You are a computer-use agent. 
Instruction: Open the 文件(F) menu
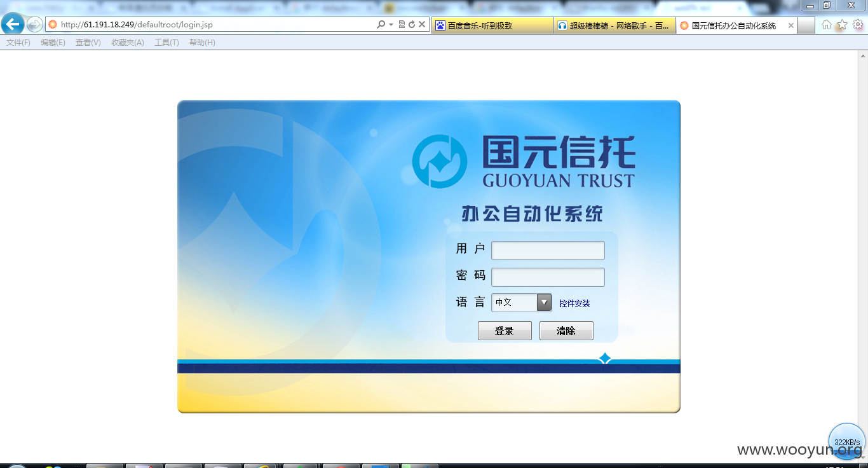click(x=18, y=43)
